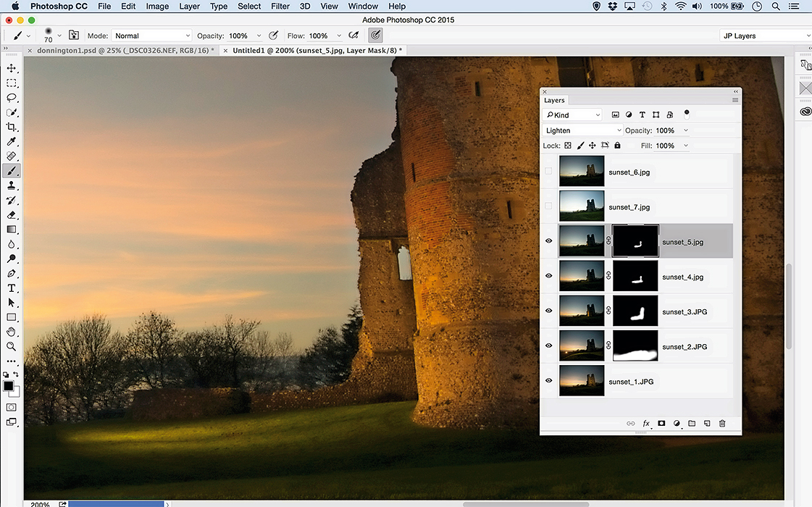Select the Gradient tool

pos(12,229)
